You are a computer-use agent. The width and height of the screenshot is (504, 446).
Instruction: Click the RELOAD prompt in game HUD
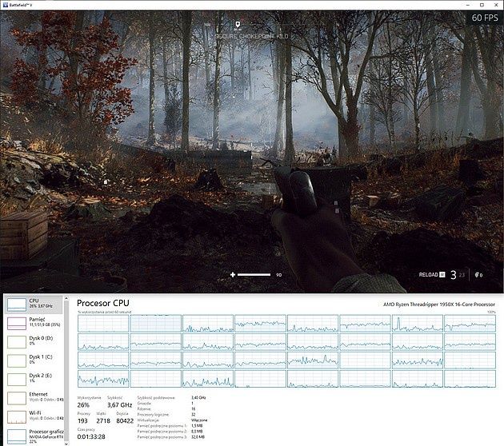pos(432,274)
